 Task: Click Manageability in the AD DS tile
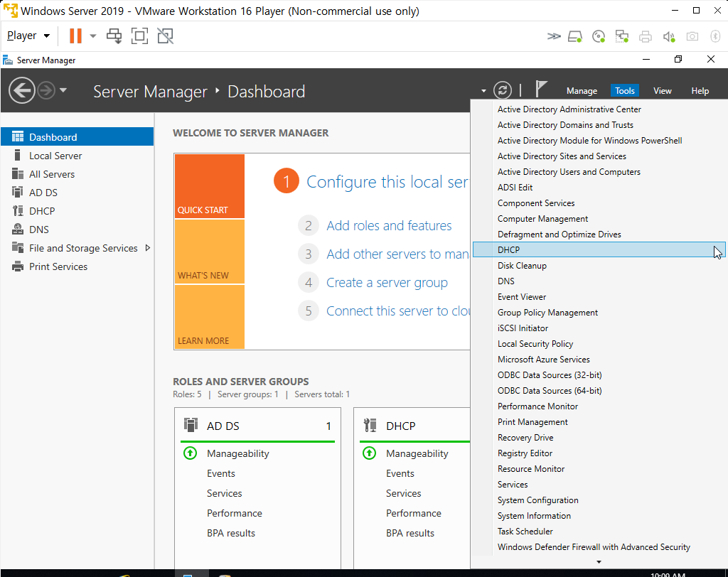(237, 453)
